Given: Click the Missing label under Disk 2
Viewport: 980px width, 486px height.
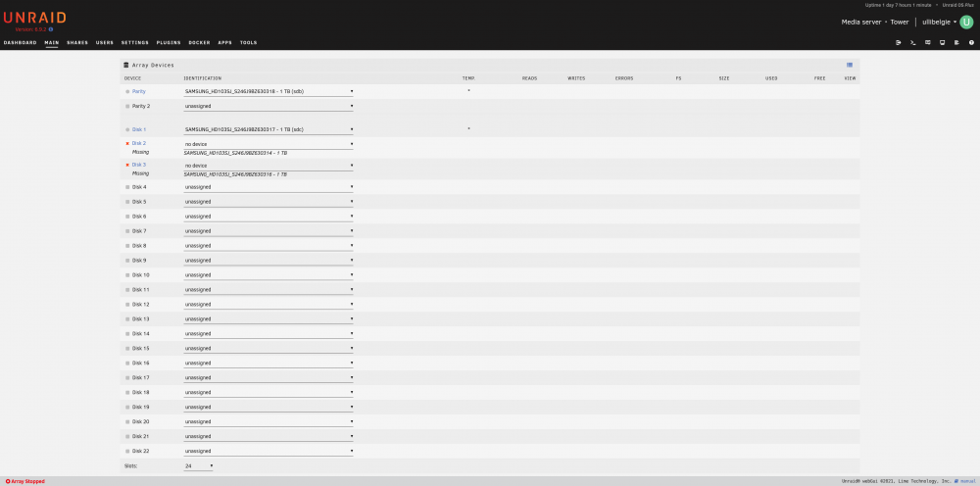Looking at the screenshot, I should [x=140, y=153].
